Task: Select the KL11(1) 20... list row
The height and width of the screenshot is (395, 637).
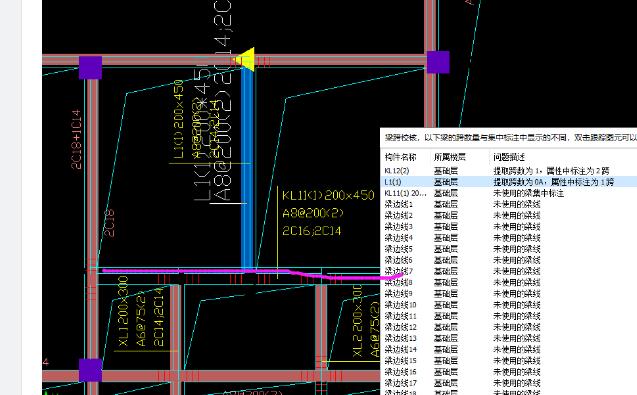Action: pos(509,193)
